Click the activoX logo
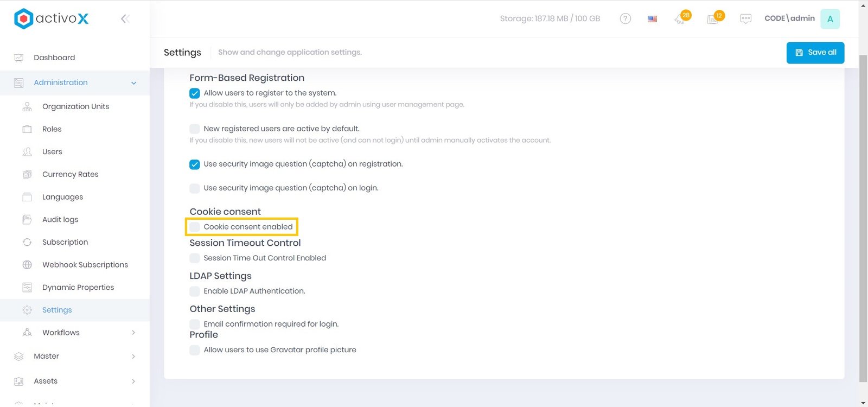 point(52,19)
